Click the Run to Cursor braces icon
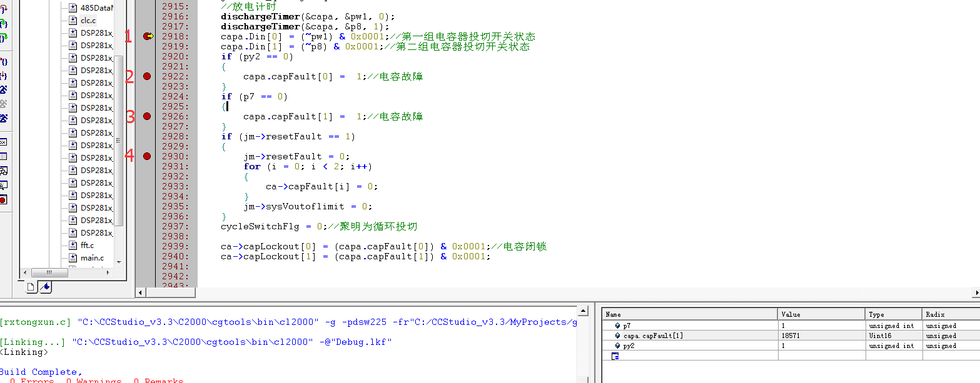 (4, 61)
